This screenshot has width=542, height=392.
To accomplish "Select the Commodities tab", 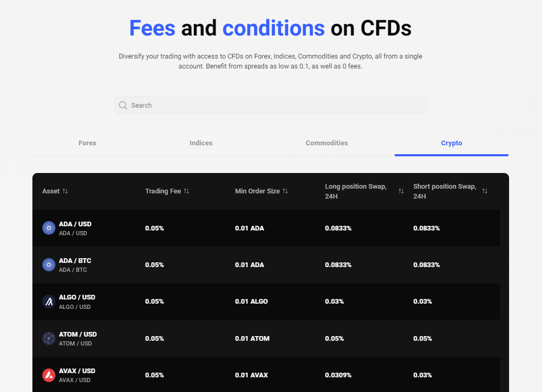I will (327, 143).
